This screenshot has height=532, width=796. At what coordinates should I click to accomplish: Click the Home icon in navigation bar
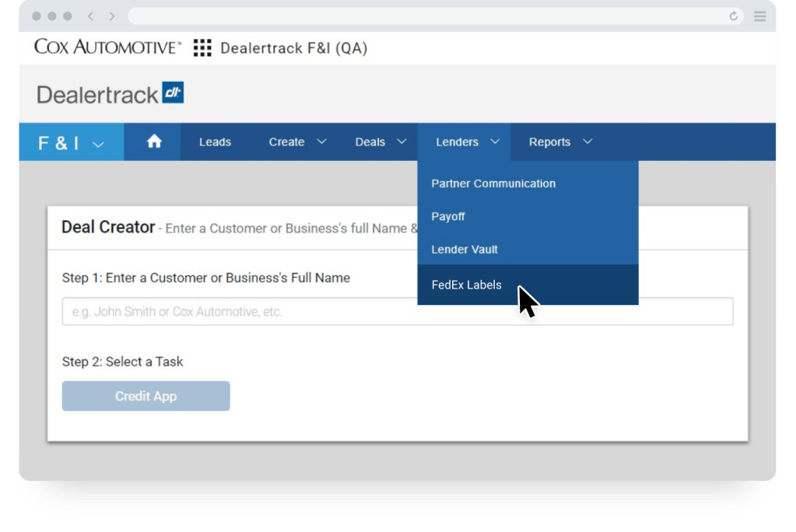click(153, 142)
